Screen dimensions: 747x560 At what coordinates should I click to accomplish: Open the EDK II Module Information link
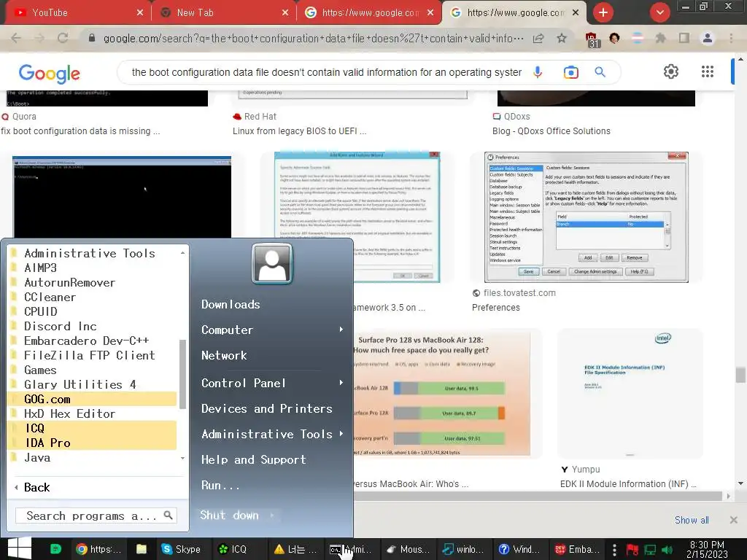628,484
